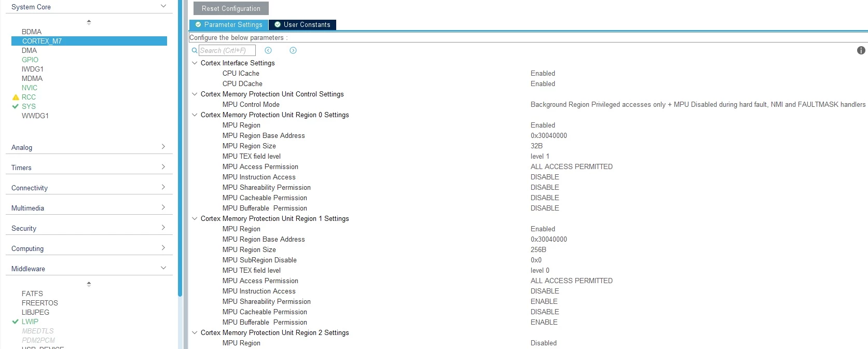
Task: Change MPU Control Mode value
Action: [x=698, y=104]
